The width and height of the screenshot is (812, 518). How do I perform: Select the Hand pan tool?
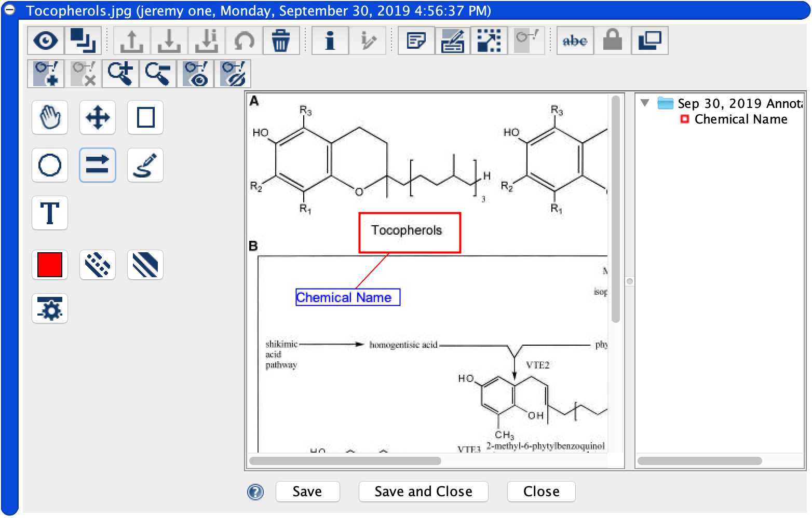pos(49,117)
